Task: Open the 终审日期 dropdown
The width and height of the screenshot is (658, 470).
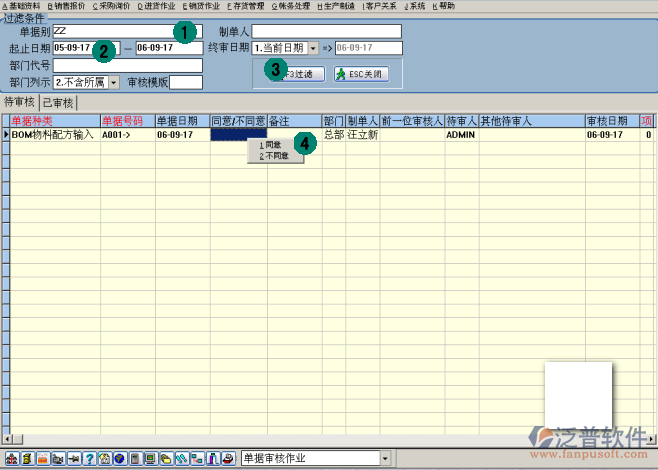Action: pos(312,48)
